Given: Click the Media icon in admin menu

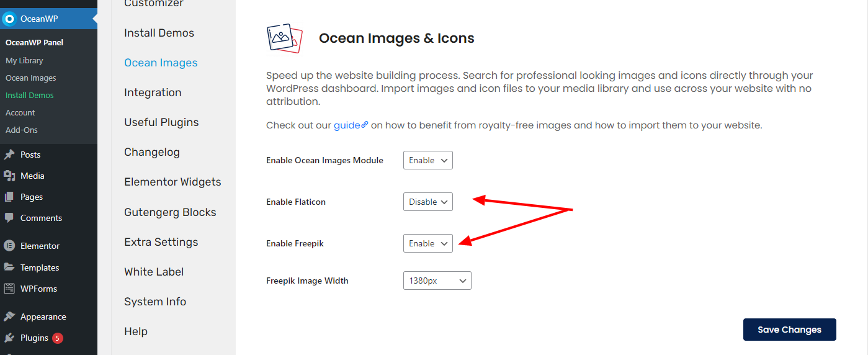Looking at the screenshot, I should [9, 176].
